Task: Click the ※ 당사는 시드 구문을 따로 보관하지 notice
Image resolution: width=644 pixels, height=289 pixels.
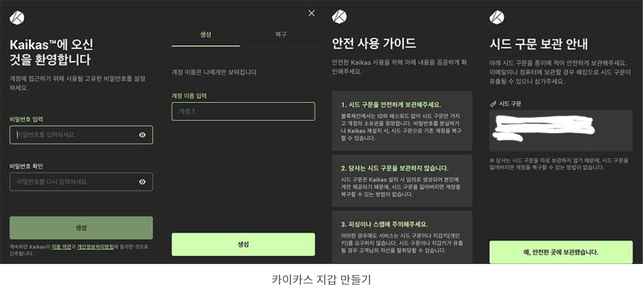Action: (x=559, y=164)
